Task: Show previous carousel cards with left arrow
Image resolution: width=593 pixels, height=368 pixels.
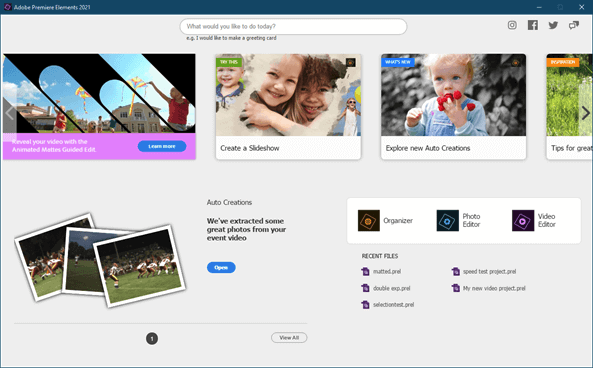Action: click(9, 113)
